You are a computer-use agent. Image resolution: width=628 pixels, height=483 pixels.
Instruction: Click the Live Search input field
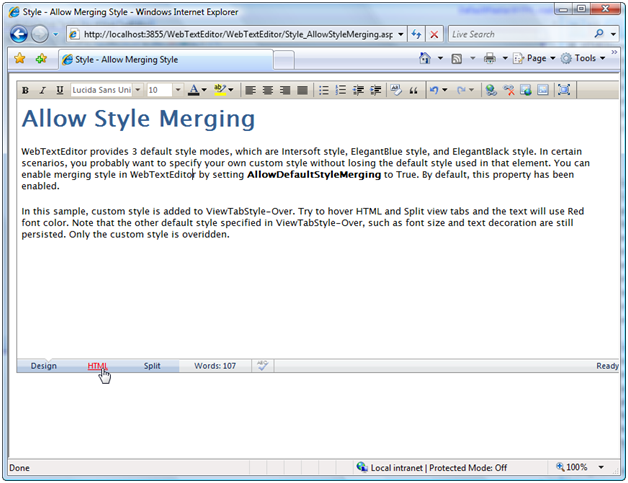[519, 34]
